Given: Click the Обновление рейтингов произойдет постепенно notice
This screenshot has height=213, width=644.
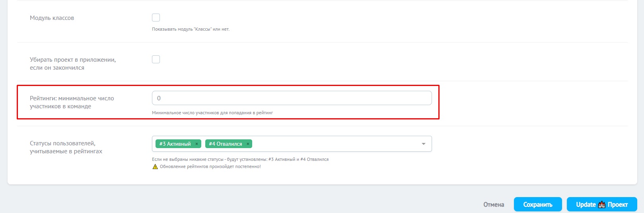Looking at the screenshot, I should pos(210,167).
